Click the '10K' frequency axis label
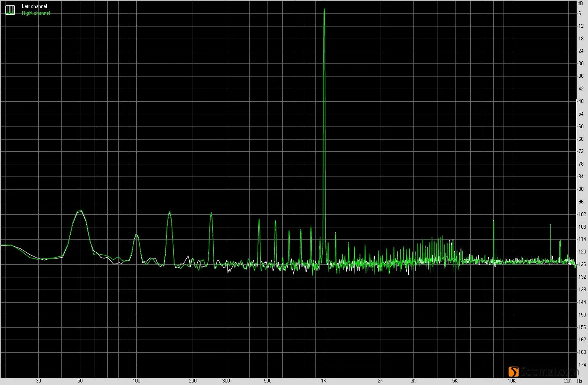 (x=511, y=381)
